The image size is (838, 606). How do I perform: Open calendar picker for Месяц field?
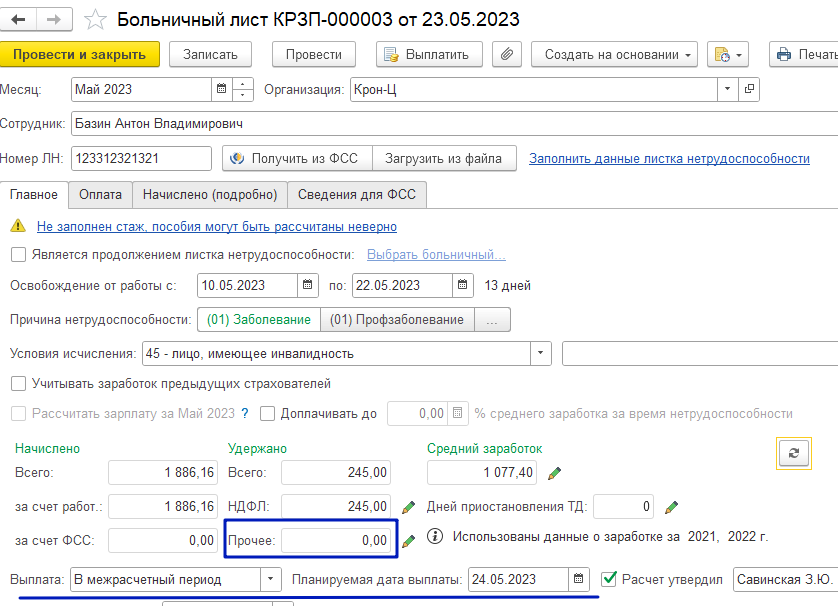pos(220,89)
